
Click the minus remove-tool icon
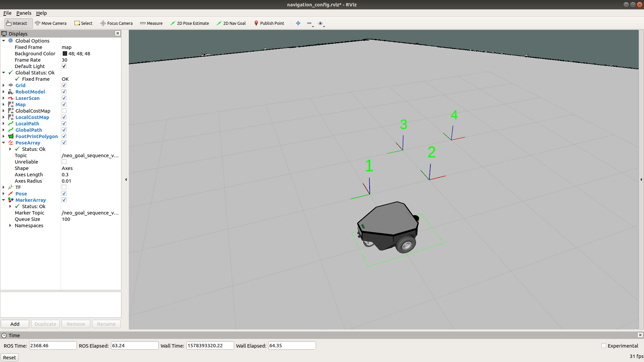[x=309, y=23]
